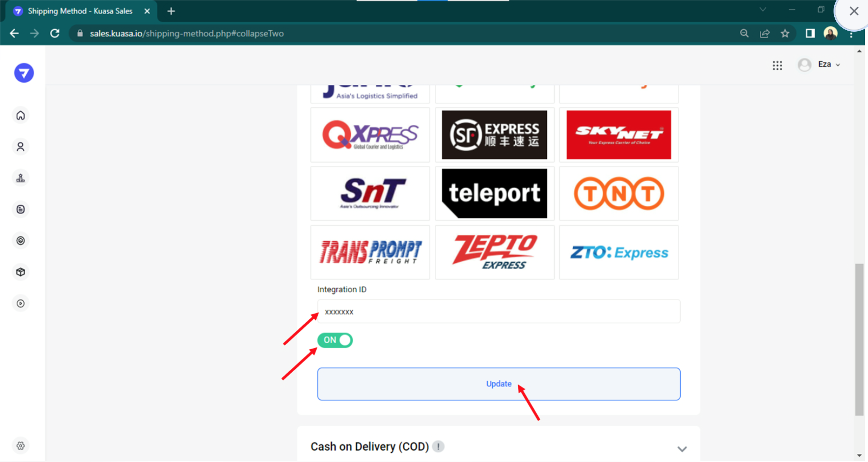Select the SnT courier logo
Image resolution: width=868 pixels, height=462 pixels.
pos(370,193)
